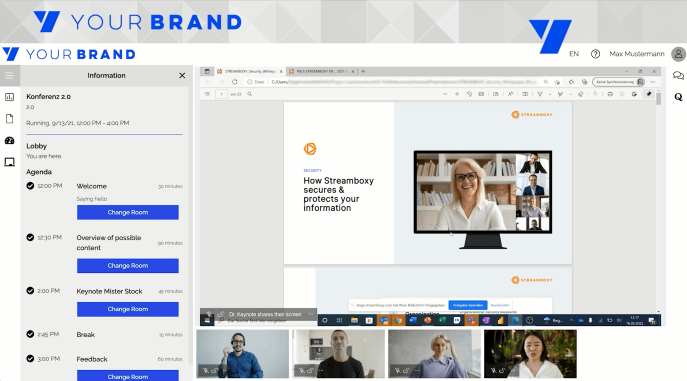
Task: Open the EN language selector
Action: (574, 54)
